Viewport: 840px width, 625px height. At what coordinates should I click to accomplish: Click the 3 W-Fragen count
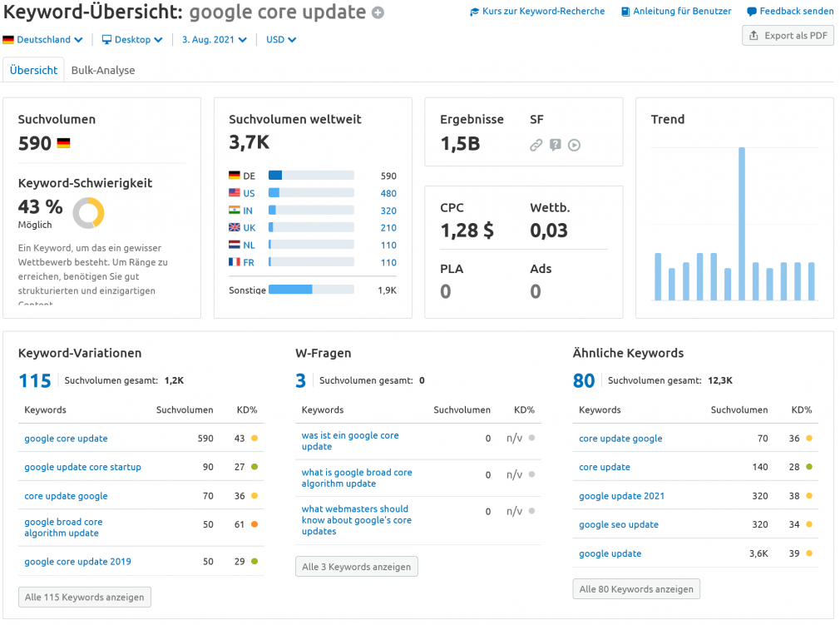click(300, 380)
